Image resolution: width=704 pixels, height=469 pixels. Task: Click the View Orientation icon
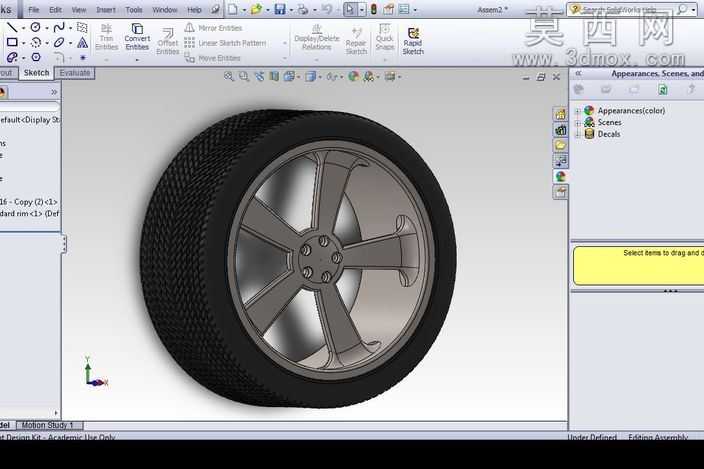[289, 77]
